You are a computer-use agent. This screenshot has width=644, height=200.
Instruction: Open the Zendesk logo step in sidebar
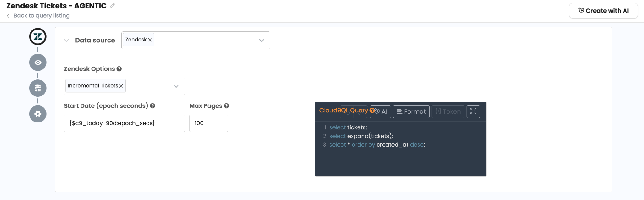coord(38,37)
